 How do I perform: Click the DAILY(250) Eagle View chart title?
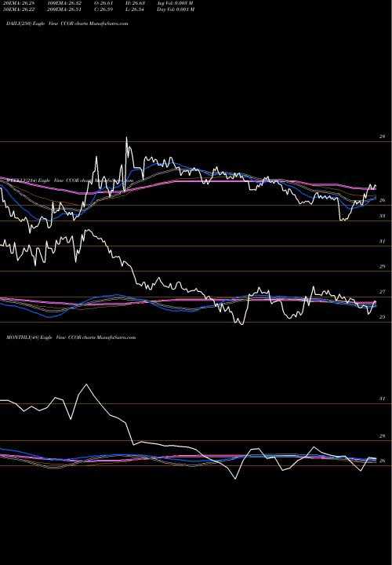pyautogui.click(x=67, y=24)
